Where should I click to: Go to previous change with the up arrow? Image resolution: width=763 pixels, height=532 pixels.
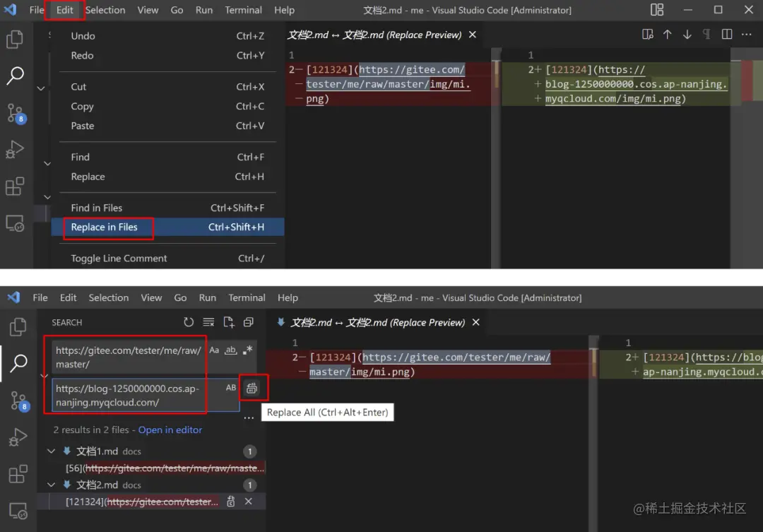pos(667,35)
